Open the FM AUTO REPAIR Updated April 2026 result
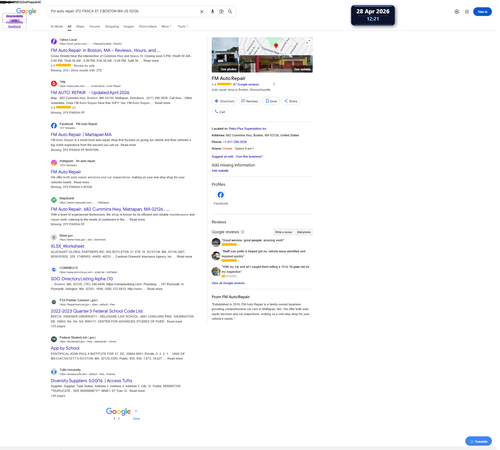Viewport: 500px width, 450px height. click(90, 92)
